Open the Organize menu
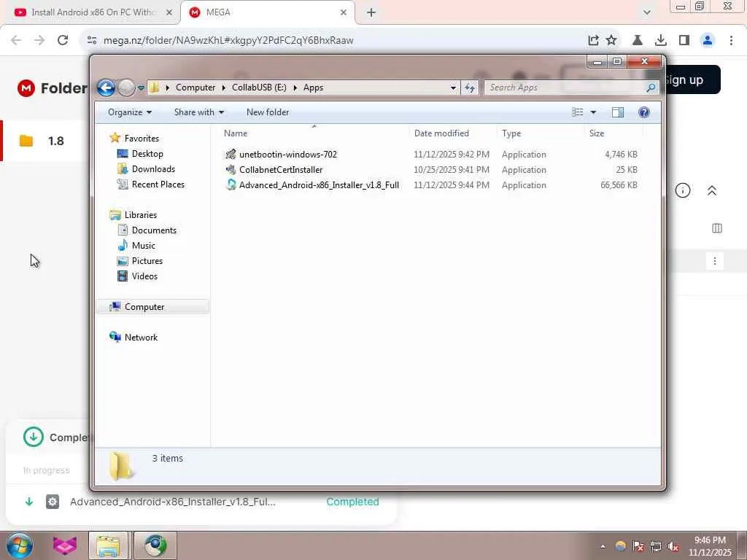Viewport: 747px width, 560px height. point(130,112)
